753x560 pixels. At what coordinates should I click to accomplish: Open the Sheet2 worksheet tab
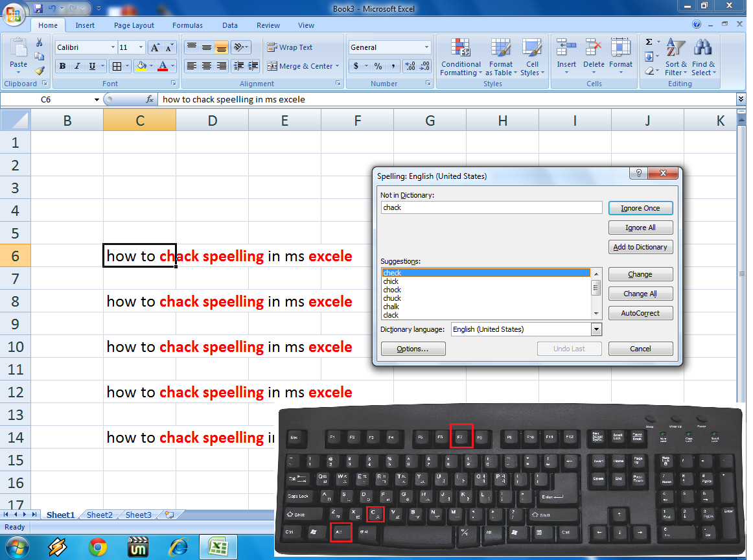click(x=99, y=515)
